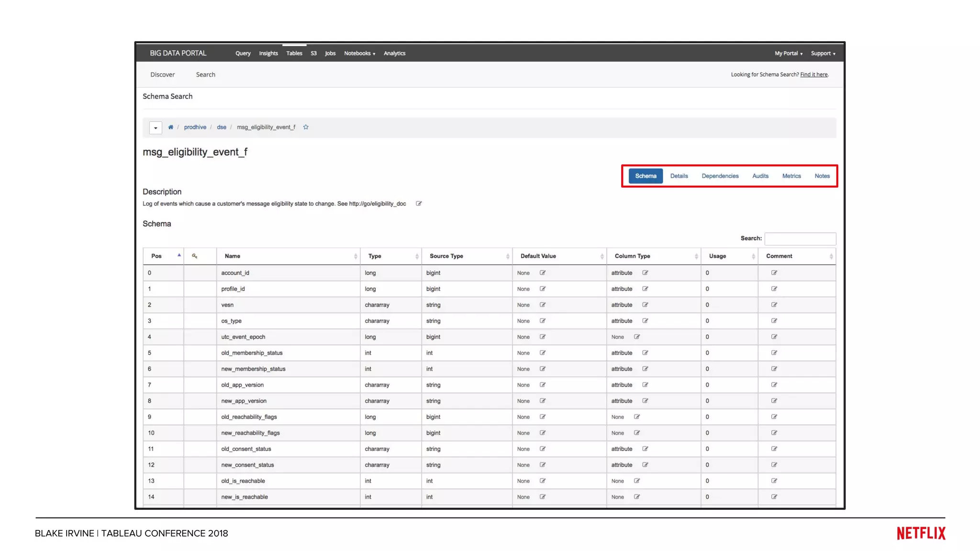Open the Metrics tab
Viewport: 980px width, 551px height.
click(791, 176)
